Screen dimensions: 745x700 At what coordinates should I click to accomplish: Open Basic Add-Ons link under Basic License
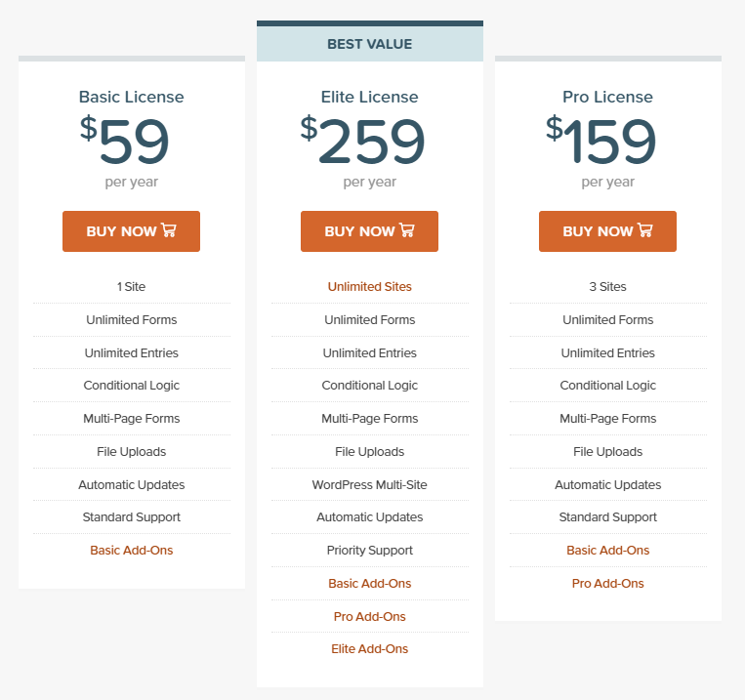click(132, 551)
